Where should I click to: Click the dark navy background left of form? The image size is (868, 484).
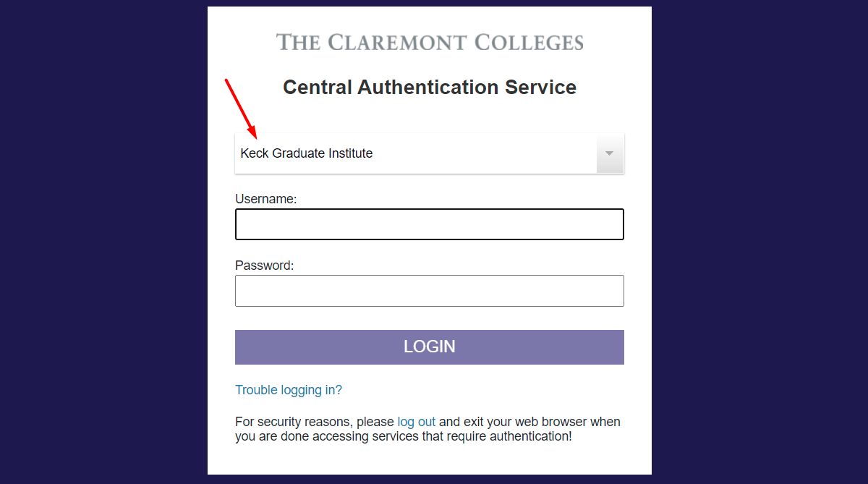[x=103, y=242]
